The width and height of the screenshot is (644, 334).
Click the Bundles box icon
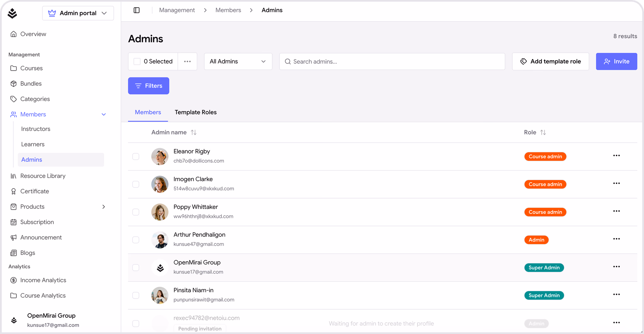(13, 84)
